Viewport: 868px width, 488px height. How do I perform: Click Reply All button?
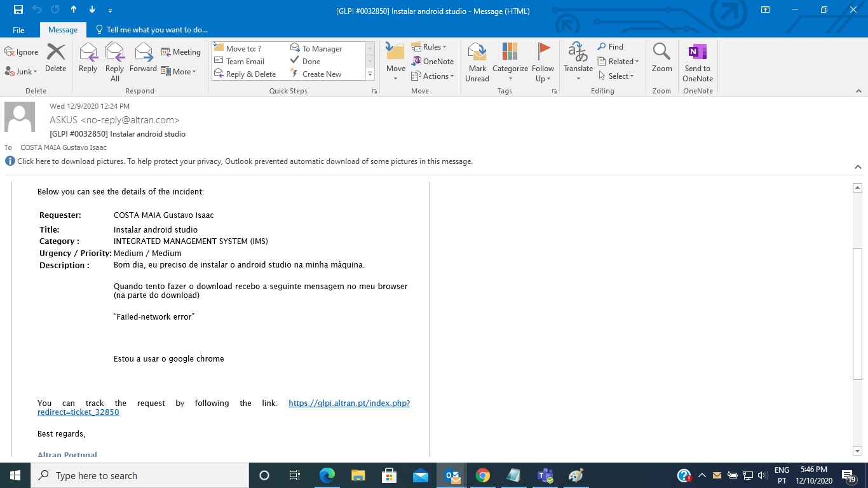(114, 62)
